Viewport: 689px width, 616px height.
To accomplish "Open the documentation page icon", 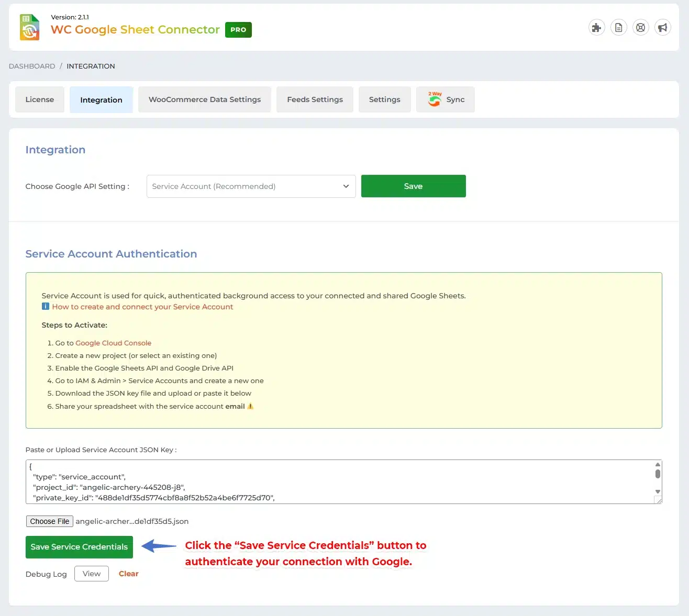I will point(618,28).
